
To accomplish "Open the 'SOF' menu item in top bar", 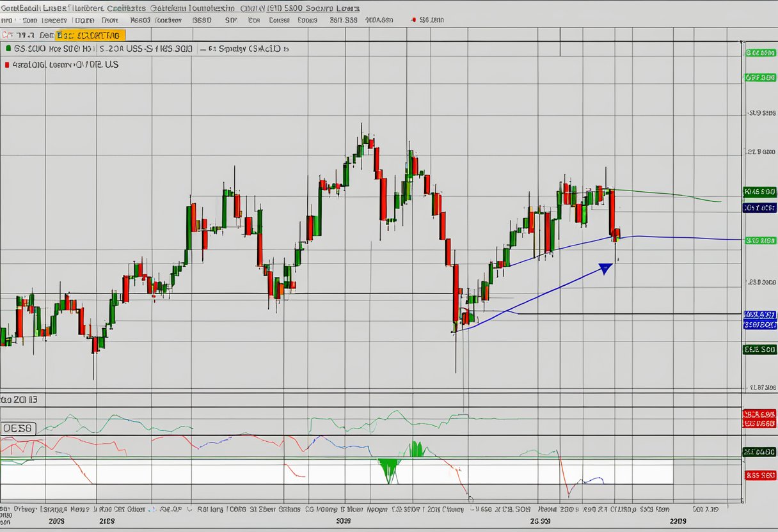I will click(232, 20).
